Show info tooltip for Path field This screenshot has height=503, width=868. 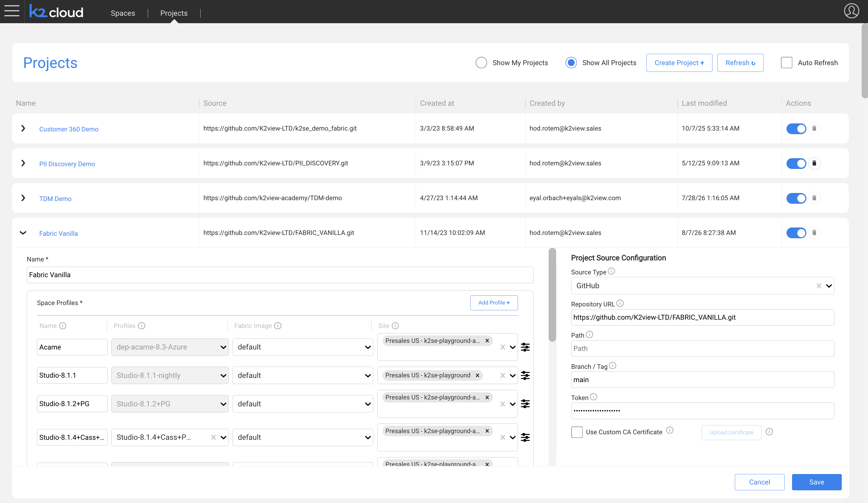589,334
